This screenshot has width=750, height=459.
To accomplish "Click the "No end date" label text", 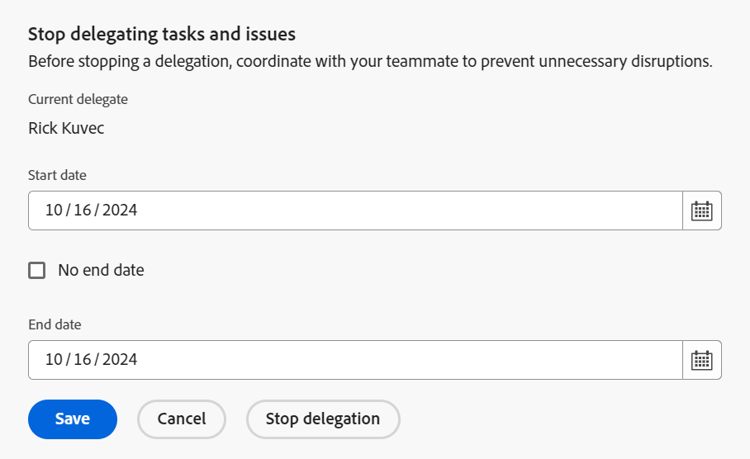I will click(x=101, y=270).
